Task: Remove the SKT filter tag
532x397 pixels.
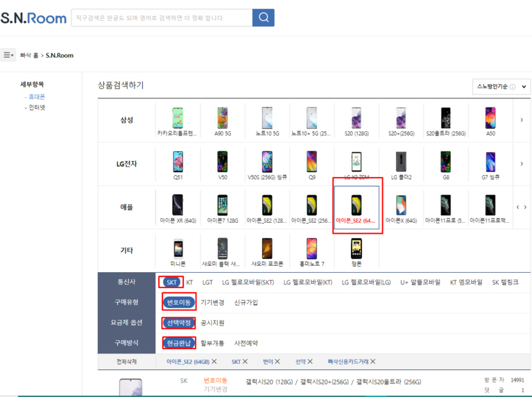Action: pyautogui.click(x=245, y=362)
